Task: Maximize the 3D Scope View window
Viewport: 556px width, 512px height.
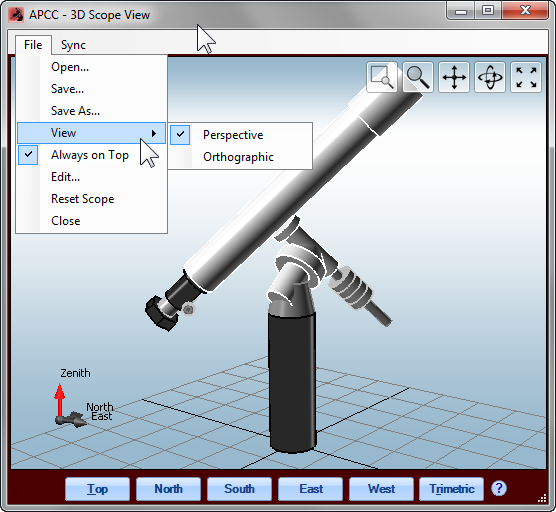Action: 488,11
